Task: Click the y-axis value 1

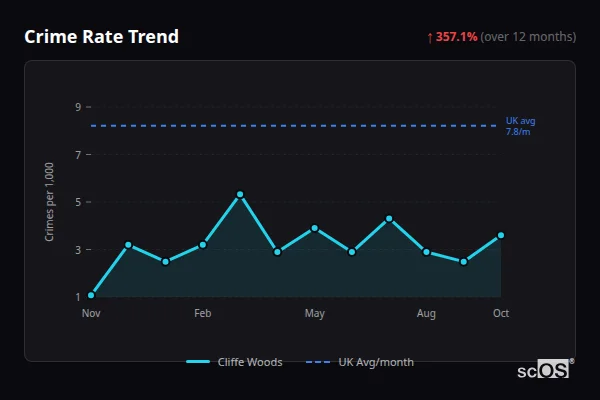Action: tap(78, 297)
